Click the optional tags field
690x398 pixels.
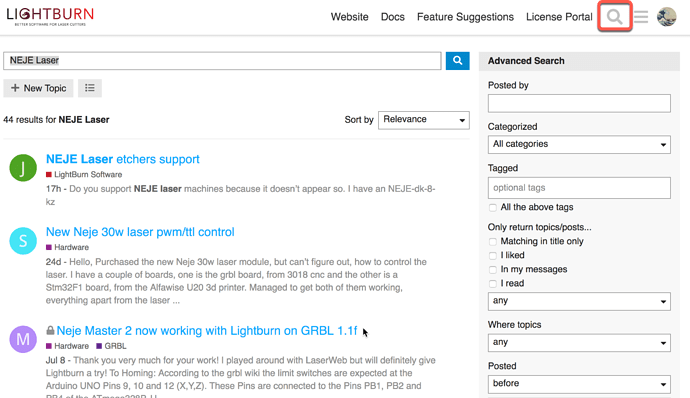click(x=579, y=188)
